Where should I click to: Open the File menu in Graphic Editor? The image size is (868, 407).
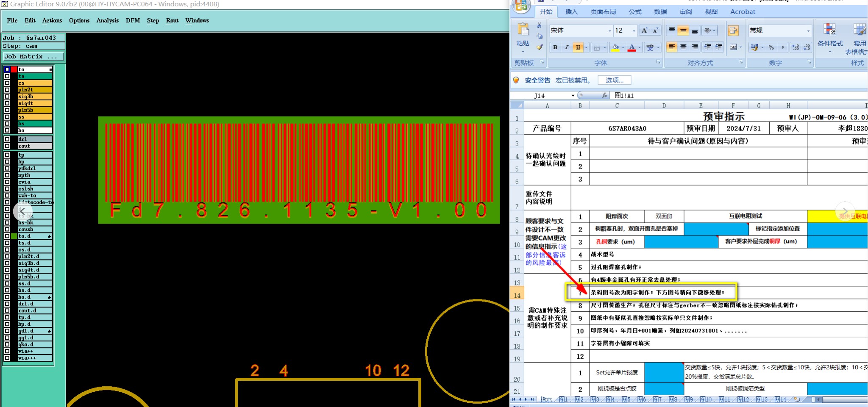tap(12, 20)
